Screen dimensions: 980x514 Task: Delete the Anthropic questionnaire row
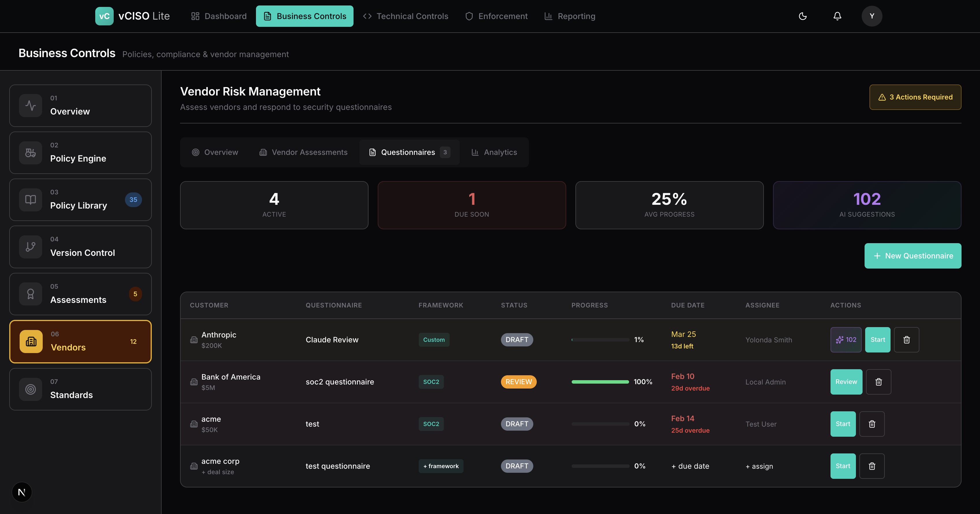pyautogui.click(x=906, y=339)
